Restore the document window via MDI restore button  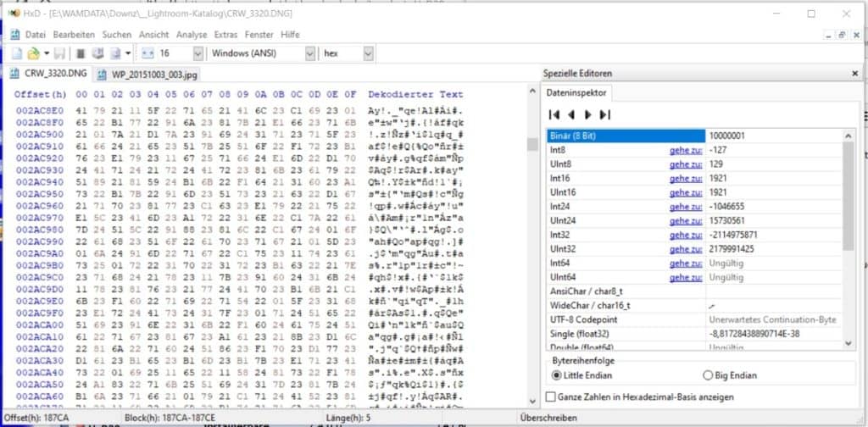click(842, 35)
